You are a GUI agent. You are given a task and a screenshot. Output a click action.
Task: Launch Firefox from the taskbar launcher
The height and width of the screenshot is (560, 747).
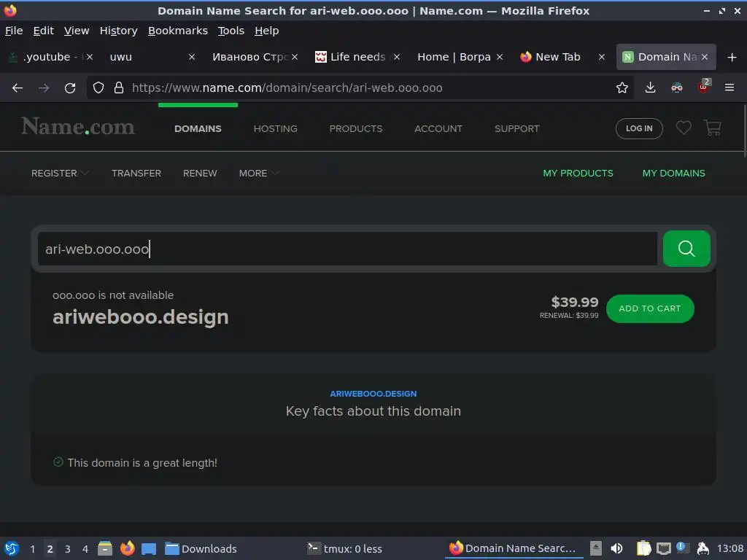(127, 548)
